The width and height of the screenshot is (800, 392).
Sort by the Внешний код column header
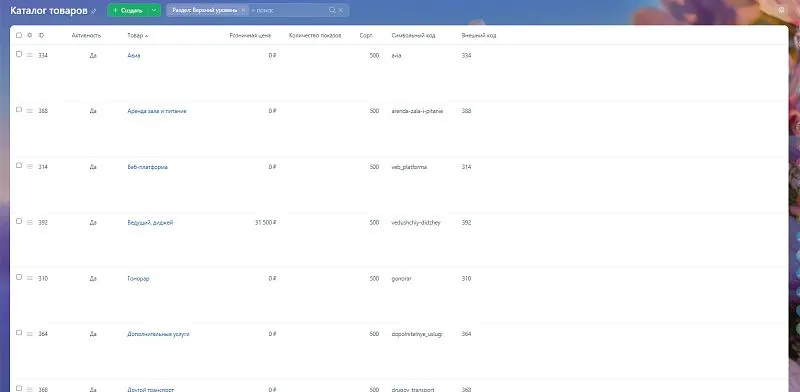(479, 36)
